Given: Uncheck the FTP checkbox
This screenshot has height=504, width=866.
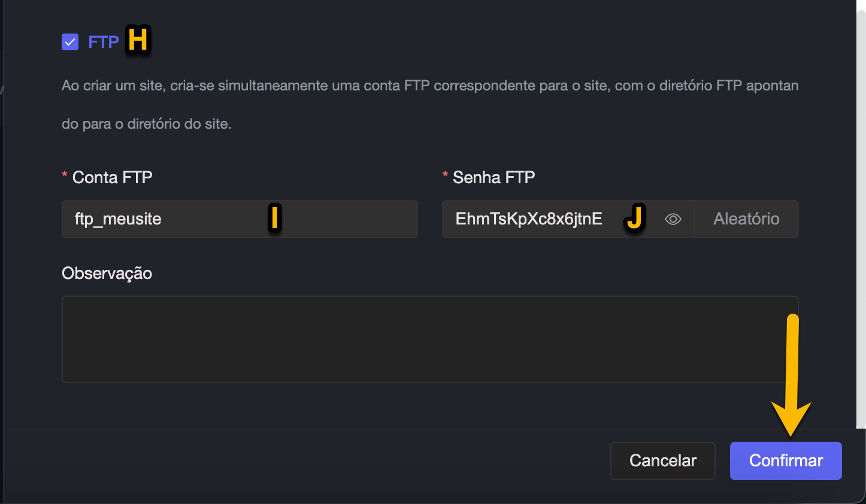Looking at the screenshot, I should pyautogui.click(x=70, y=42).
